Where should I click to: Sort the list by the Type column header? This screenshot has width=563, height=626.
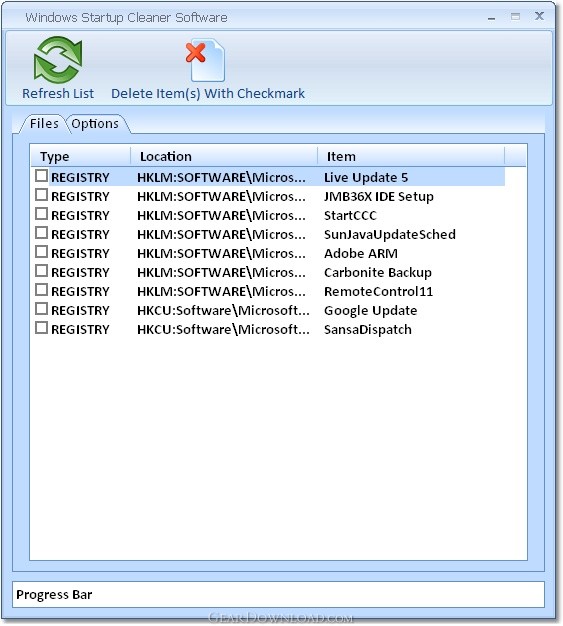click(81, 156)
